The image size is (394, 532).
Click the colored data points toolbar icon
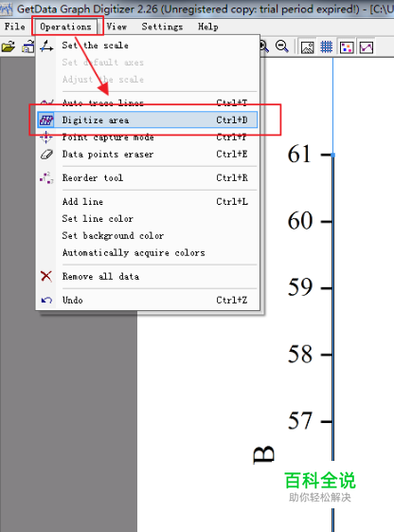347,47
